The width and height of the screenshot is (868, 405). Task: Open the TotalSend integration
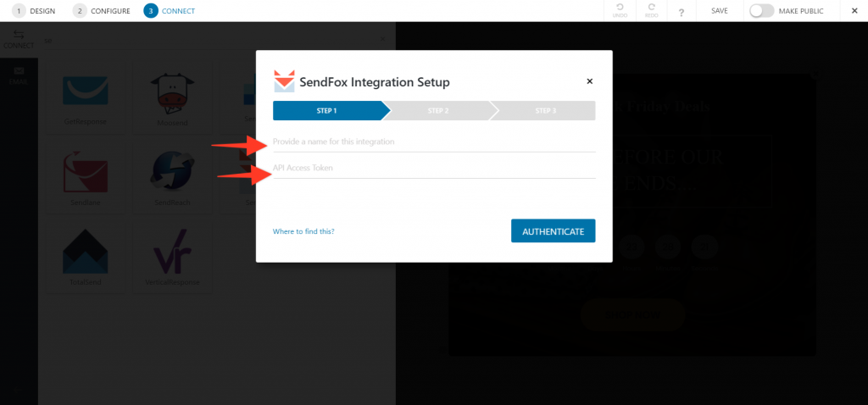coord(86,257)
